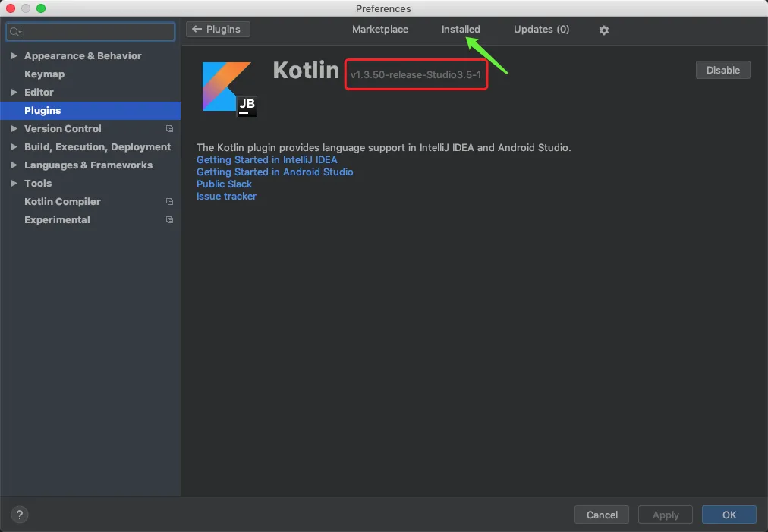Open Getting Started in IntelliJ IDEA link

(x=267, y=159)
